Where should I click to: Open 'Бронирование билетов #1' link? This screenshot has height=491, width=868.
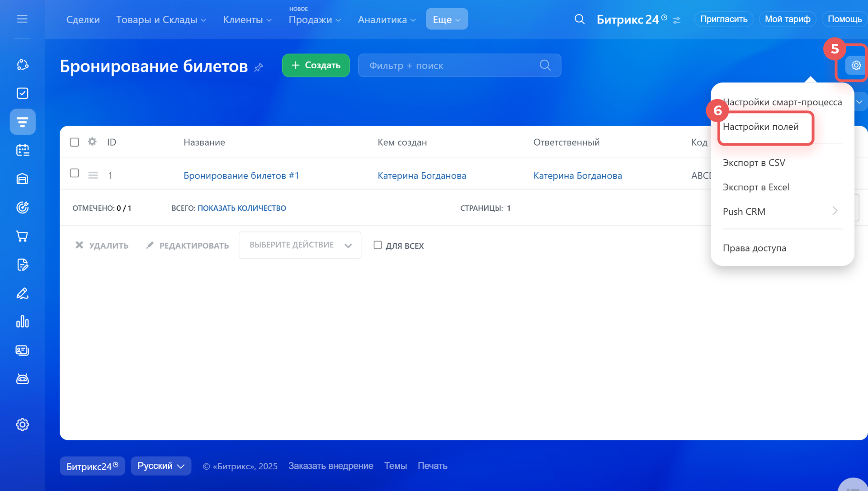click(x=241, y=175)
